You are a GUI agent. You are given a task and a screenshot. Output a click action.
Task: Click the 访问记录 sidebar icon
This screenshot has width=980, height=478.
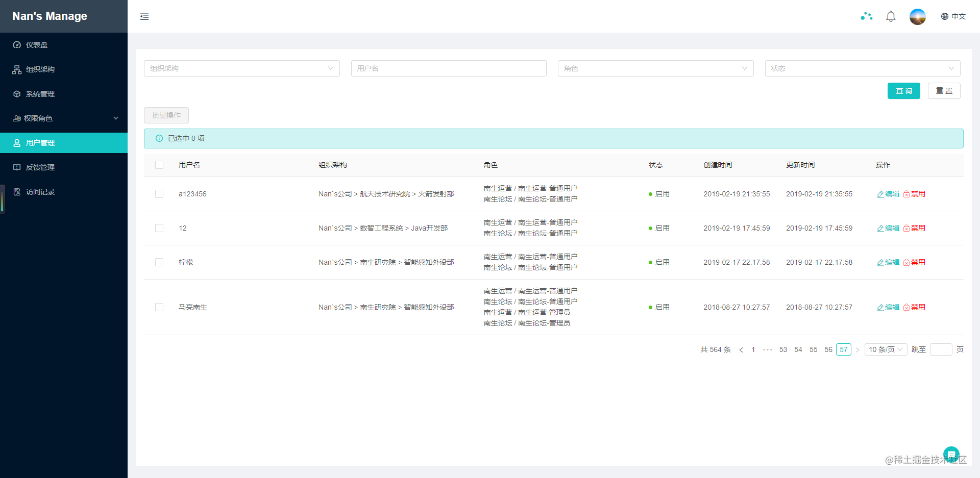pyautogui.click(x=16, y=192)
